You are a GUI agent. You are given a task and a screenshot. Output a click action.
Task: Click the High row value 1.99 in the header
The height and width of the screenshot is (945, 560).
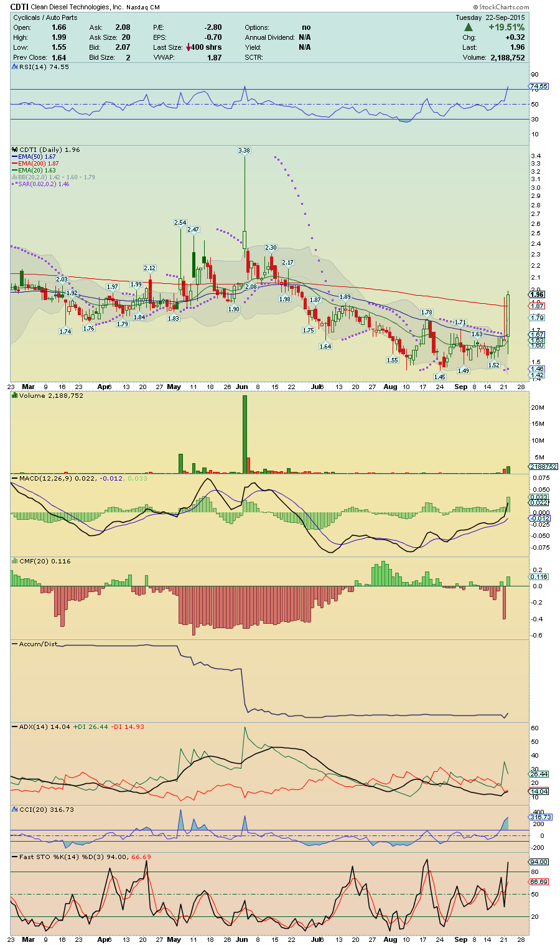[x=59, y=37]
